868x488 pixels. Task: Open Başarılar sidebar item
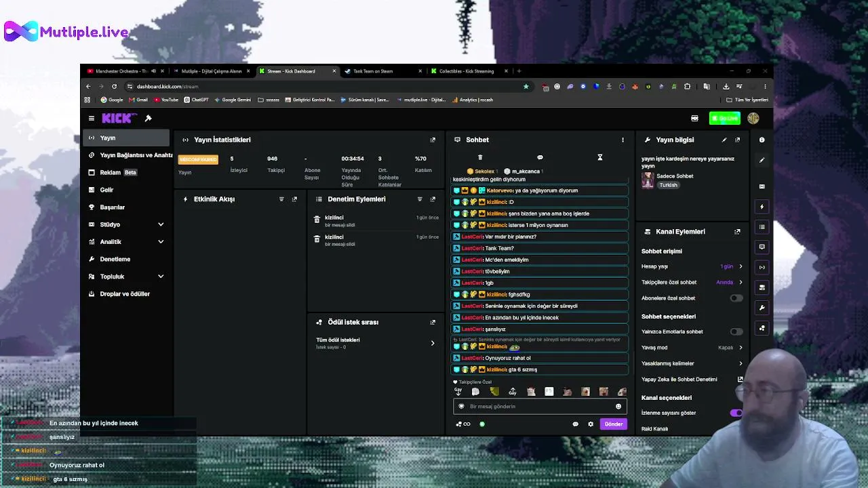pyautogui.click(x=126, y=207)
